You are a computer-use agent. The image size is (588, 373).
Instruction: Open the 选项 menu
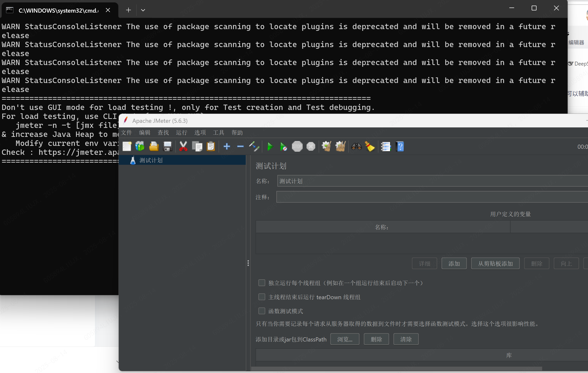click(x=200, y=133)
